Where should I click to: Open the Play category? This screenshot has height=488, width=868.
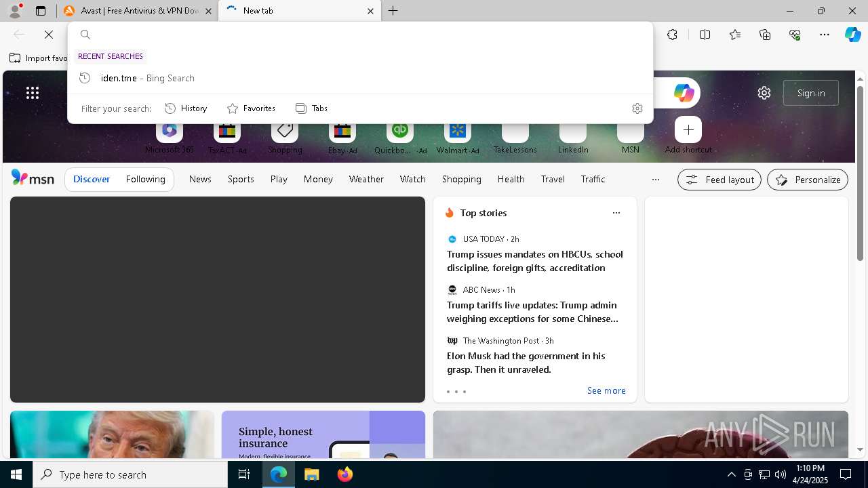pos(279,180)
